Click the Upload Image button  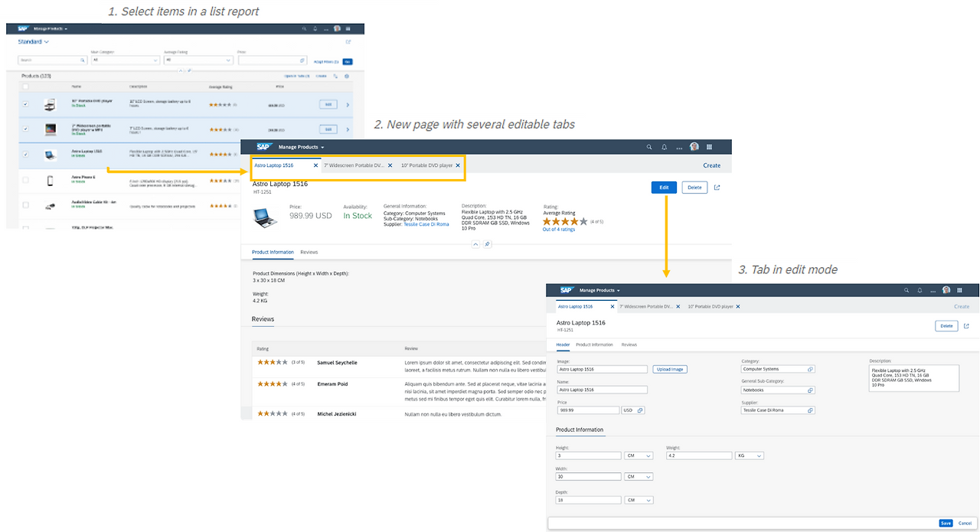pyautogui.click(x=670, y=369)
